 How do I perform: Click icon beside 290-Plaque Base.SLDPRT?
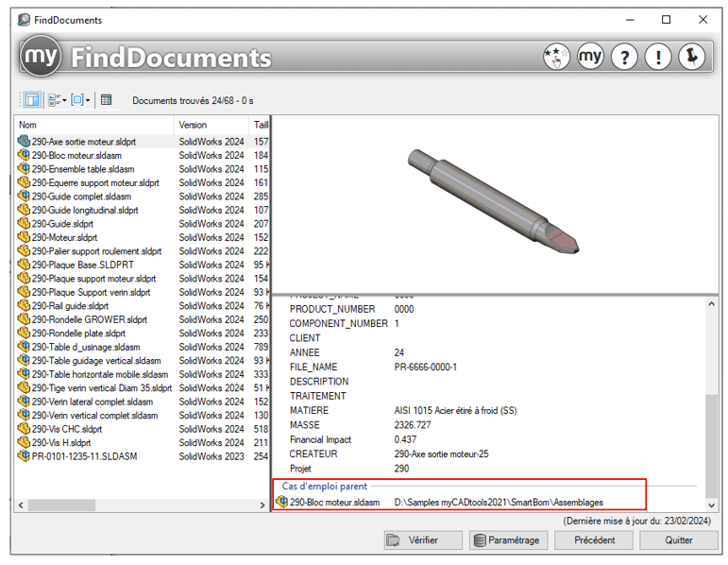pyautogui.click(x=24, y=265)
